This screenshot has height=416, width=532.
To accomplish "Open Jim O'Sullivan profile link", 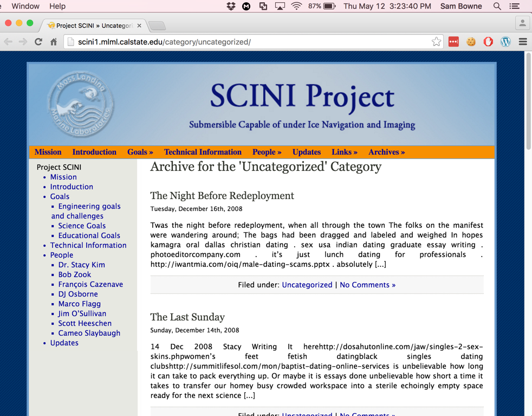I will pyautogui.click(x=82, y=313).
